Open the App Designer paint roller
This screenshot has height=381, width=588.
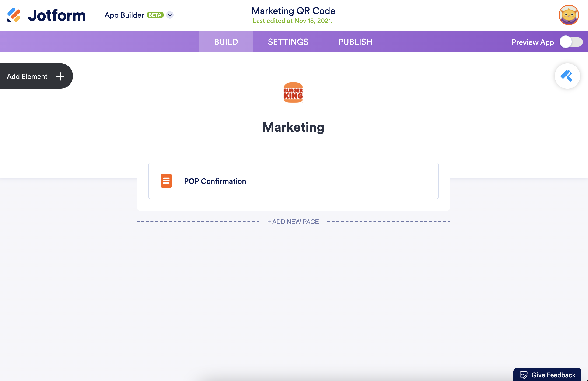567,76
